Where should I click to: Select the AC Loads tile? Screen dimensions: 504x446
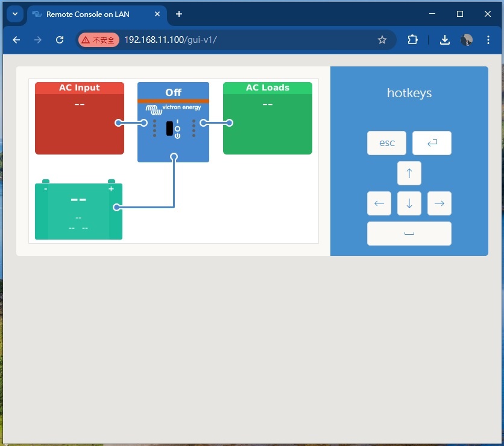(267, 118)
